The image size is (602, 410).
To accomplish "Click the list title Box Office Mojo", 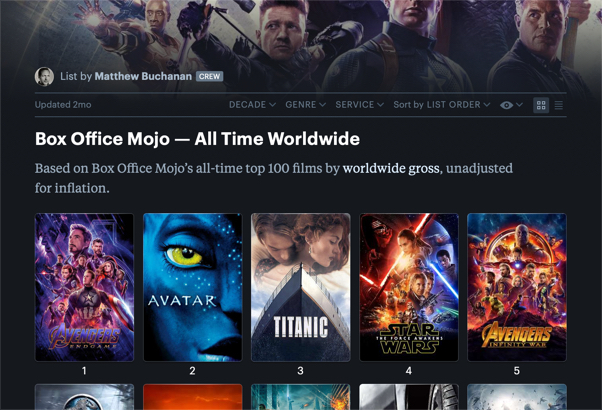I will [x=197, y=139].
